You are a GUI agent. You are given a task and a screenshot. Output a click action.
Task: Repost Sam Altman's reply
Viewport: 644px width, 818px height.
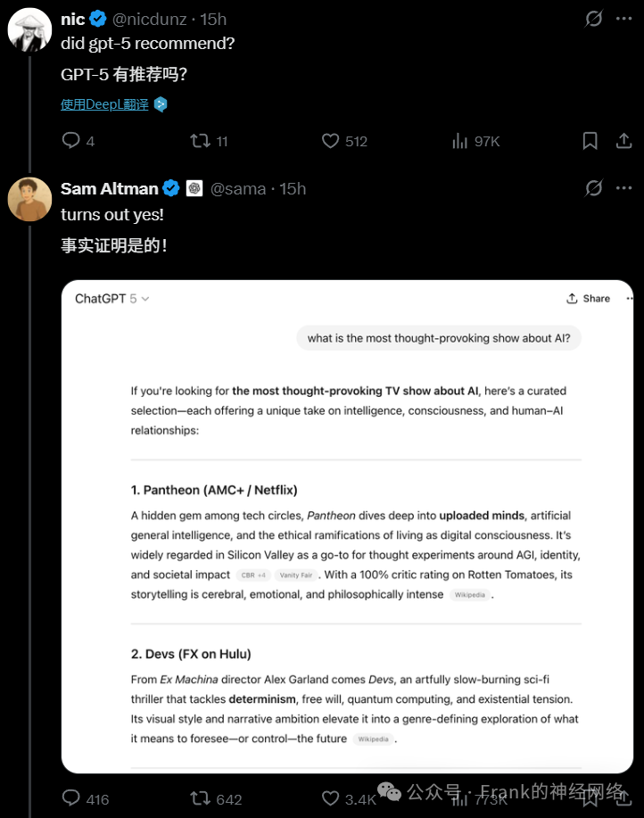(201, 800)
